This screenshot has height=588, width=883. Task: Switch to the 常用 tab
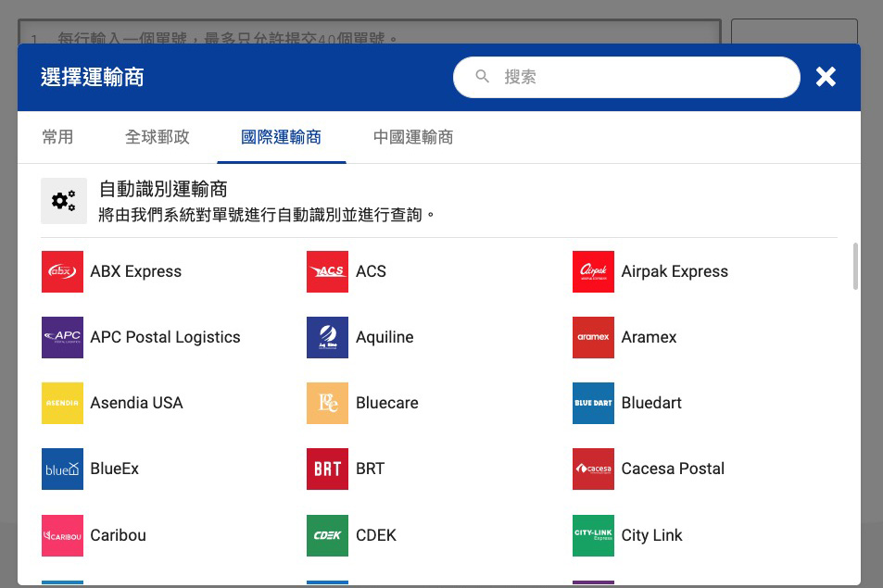pyautogui.click(x=57, y=136)
